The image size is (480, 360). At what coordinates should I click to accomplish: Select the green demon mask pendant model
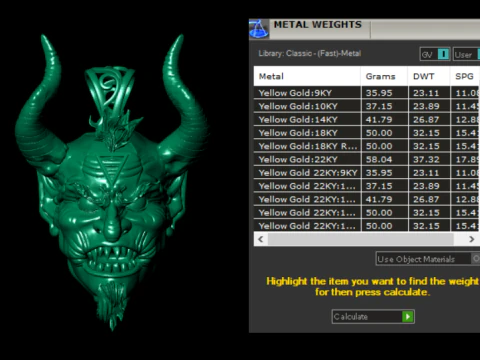coord(112,182)
